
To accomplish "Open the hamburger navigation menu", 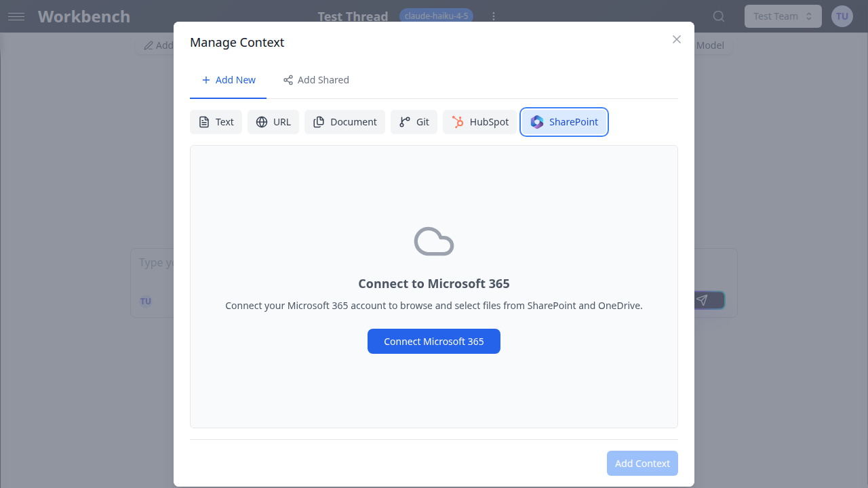I will click(x=16, y=16).
